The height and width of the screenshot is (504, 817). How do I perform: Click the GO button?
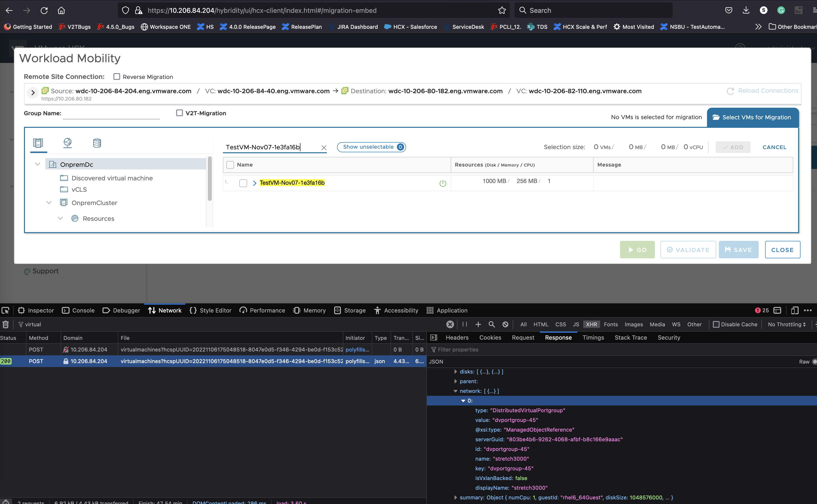(x=637, y=250)
